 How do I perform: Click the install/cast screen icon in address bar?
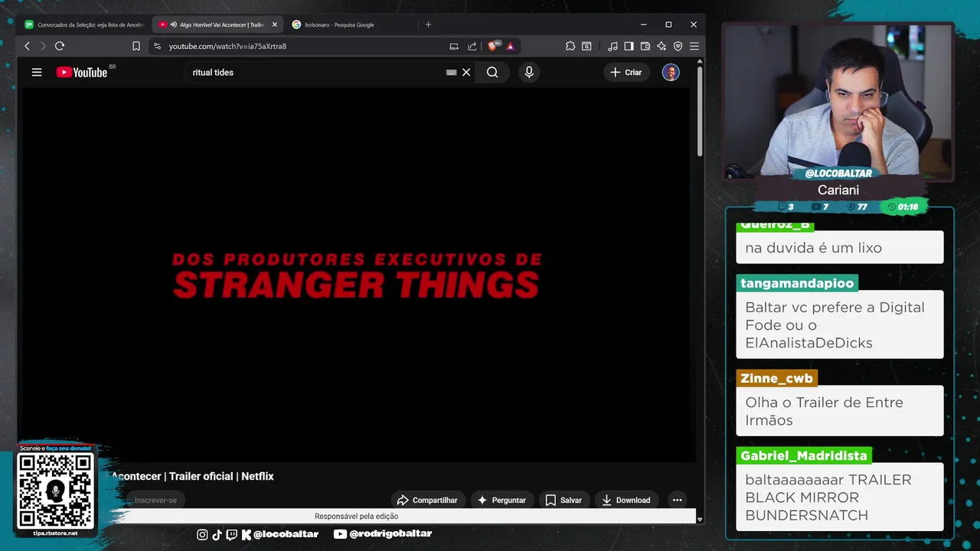click(x=454, y=46)
